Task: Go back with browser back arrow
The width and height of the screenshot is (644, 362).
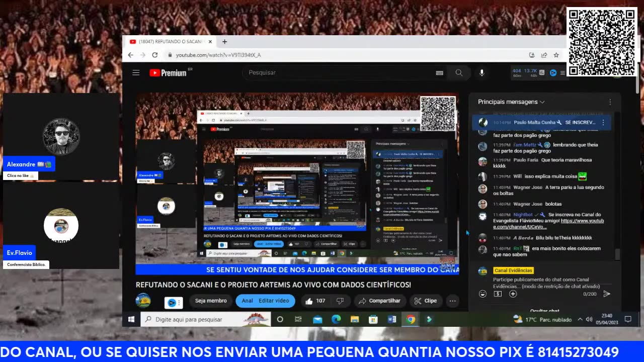Action: click(x=131, y=55)
